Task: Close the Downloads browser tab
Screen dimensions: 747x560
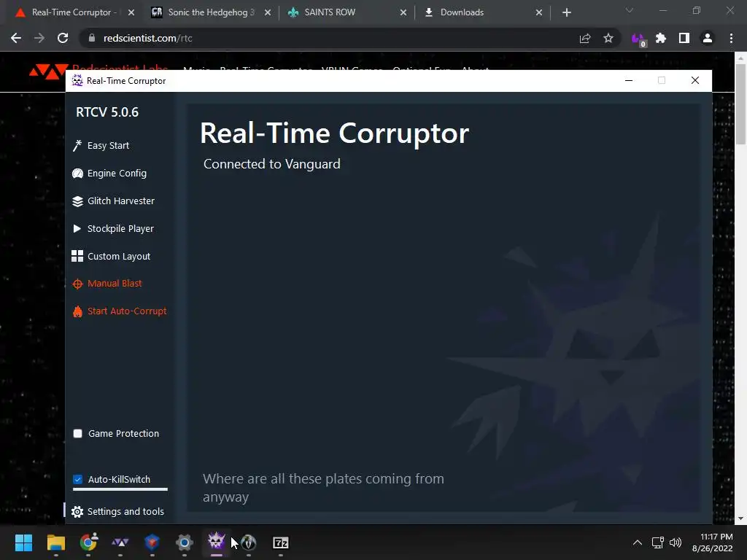Action: (x=539, y=12)
